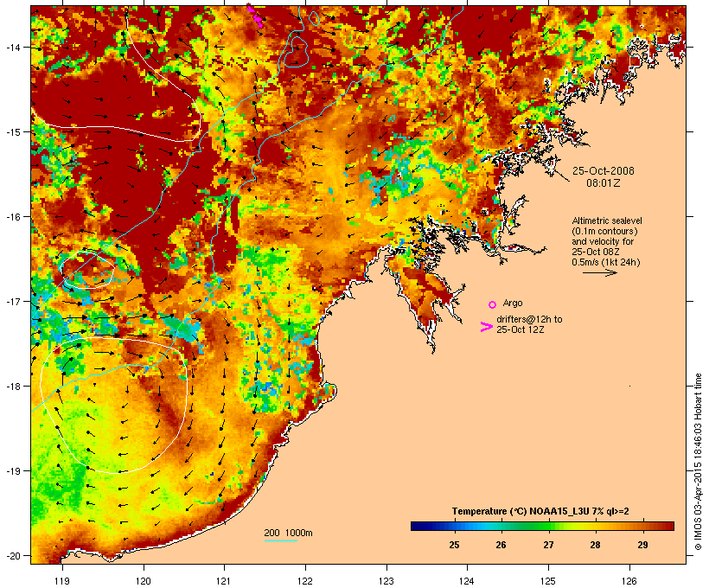
Task: Click the cyan 200 1000m isobath line sample
Action: pyautogui.click(x=281, y=540)
